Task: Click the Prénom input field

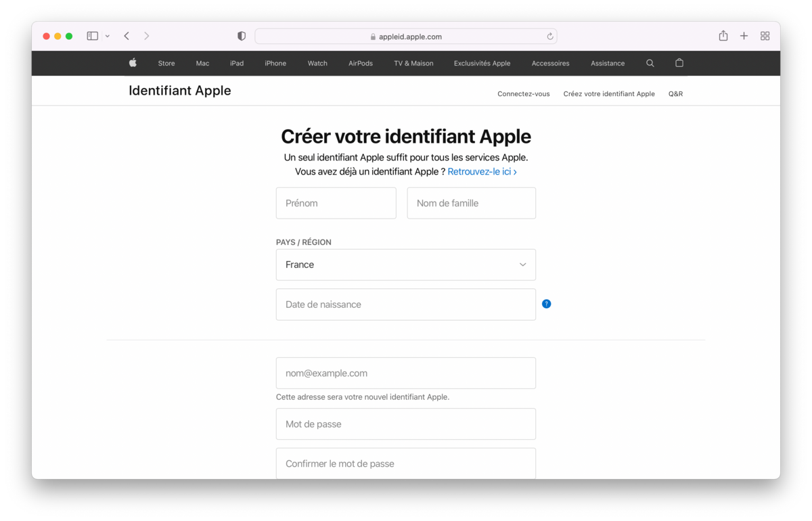Action: (x=336, y=203)
